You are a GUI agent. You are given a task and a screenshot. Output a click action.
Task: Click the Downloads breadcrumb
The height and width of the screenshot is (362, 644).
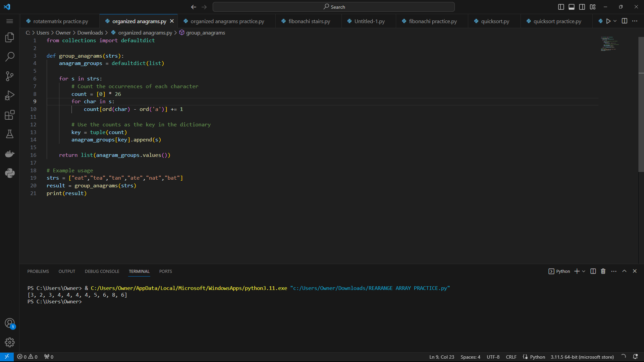(90, 33)
